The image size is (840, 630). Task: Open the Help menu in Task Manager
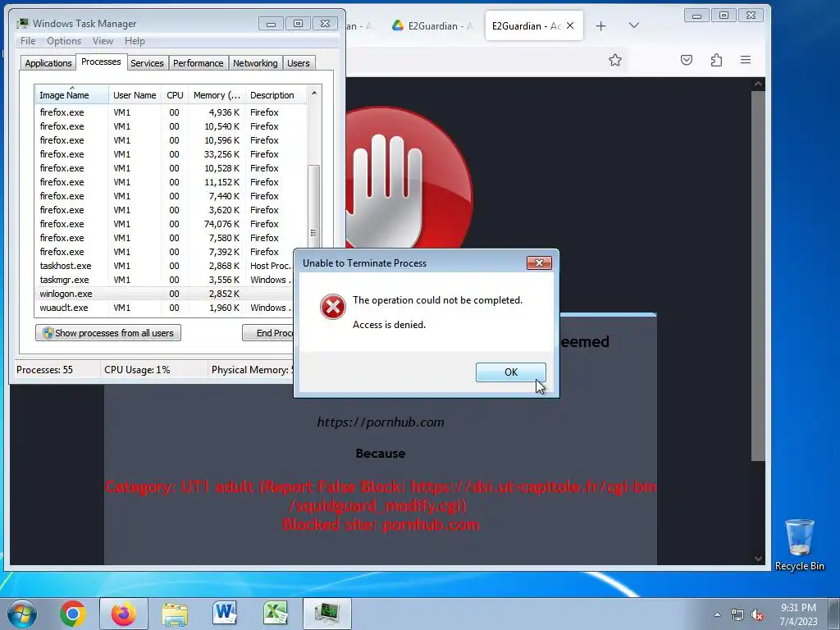click(x=135, y=41)
